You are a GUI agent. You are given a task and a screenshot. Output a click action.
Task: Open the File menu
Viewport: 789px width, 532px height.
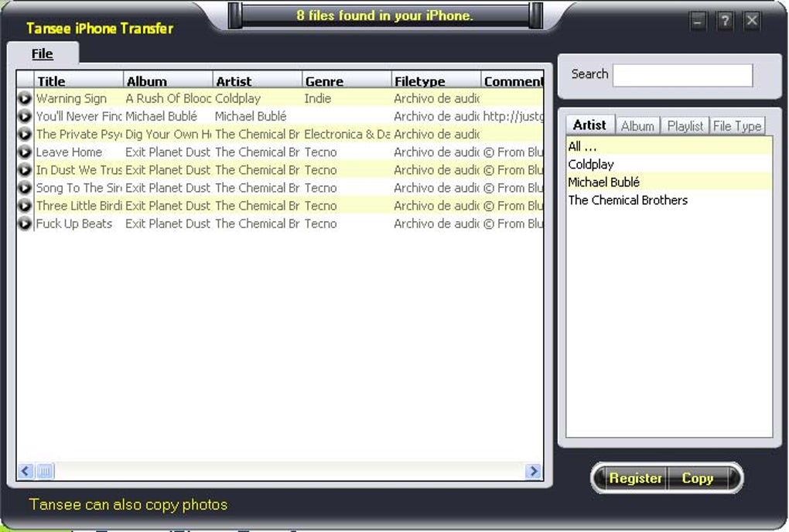point(43,54)
